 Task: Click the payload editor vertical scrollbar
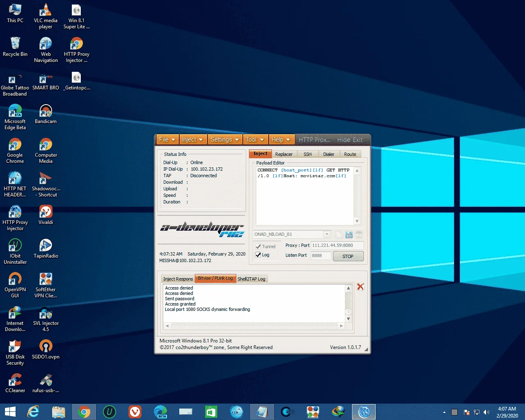tap(357, 196)
